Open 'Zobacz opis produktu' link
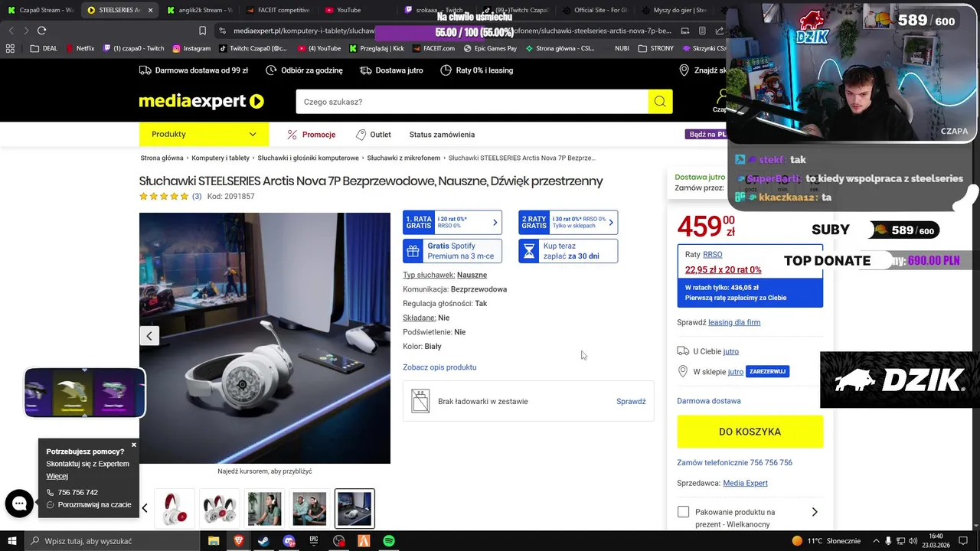The image size is (980, 551). (439, 367)
